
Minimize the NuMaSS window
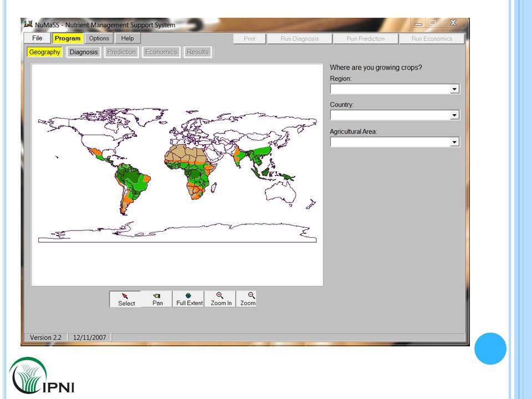pos(419,23)
